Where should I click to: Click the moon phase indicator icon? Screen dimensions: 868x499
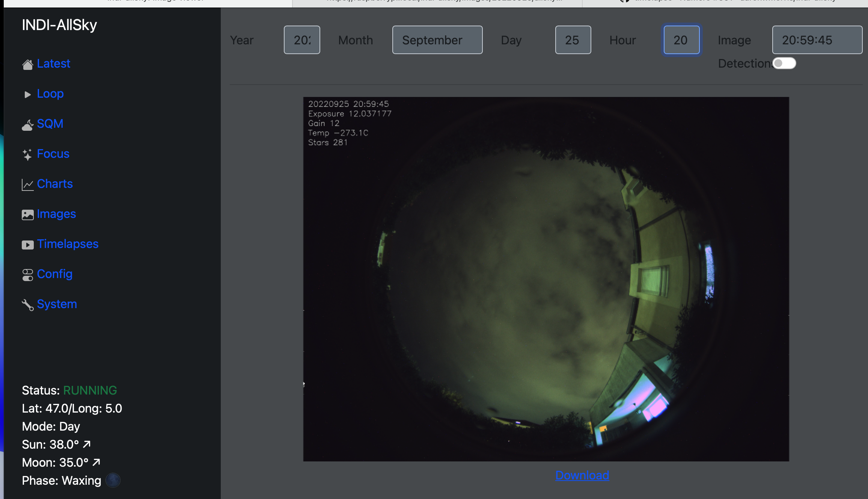113,480
